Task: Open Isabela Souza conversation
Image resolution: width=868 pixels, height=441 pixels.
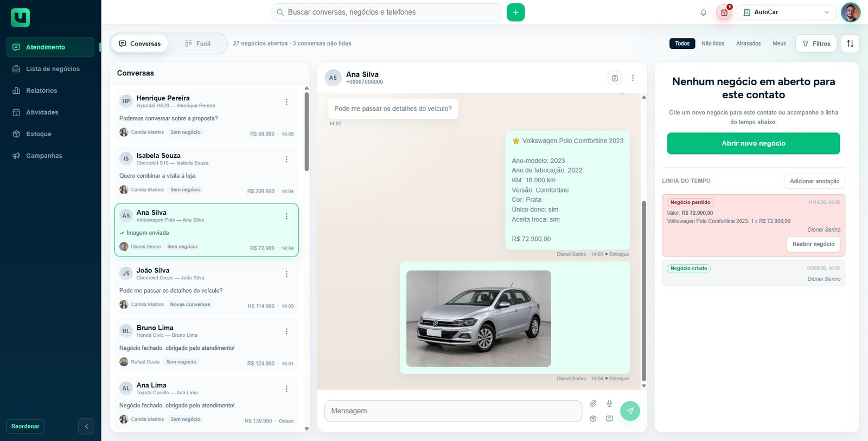Action: tap(206, 173)
